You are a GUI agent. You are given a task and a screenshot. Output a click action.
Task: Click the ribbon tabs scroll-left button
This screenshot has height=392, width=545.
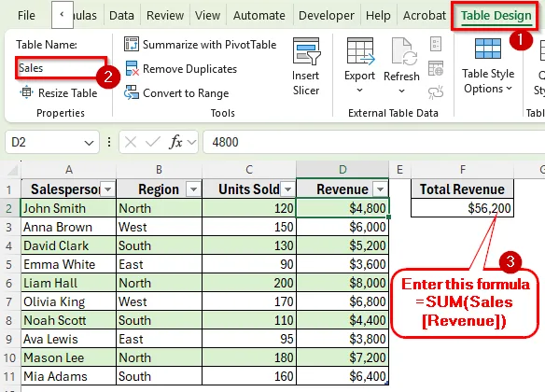tap(63, 15)
